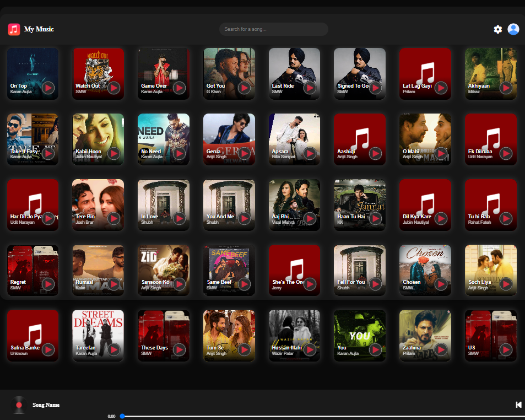Select the Aaj Bhi album thumbnail
Viewport: 525px width, 420px height.
click(x=294, y=205)
